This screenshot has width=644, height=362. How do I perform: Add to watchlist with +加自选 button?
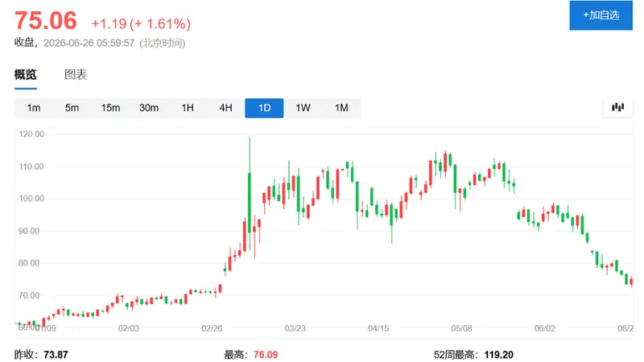click(601, 15)
